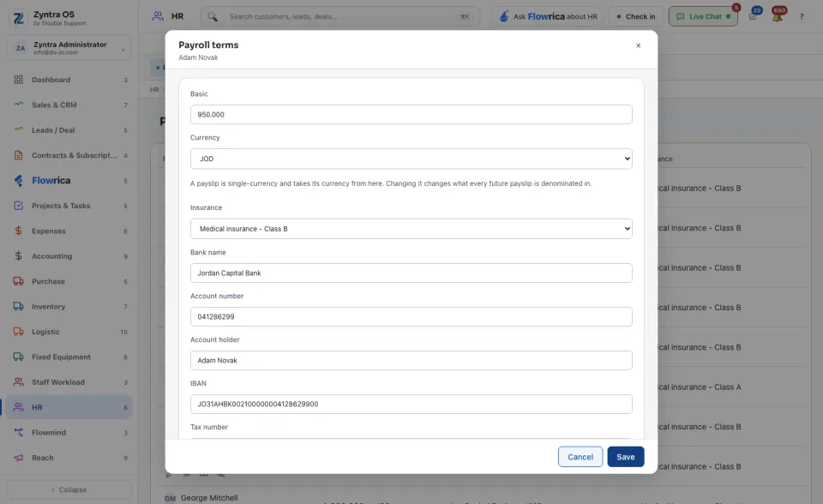
Task: Save the payroll terms
Action: 626,457
